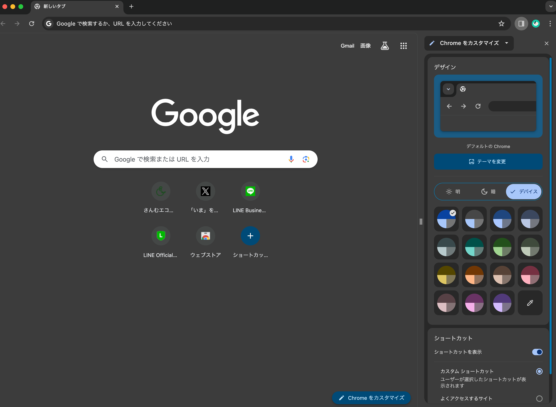The width and height of the screenshot is (556, 407).
Task: Open the さんむエコ shortcut
Action: (x=161, y=197)
